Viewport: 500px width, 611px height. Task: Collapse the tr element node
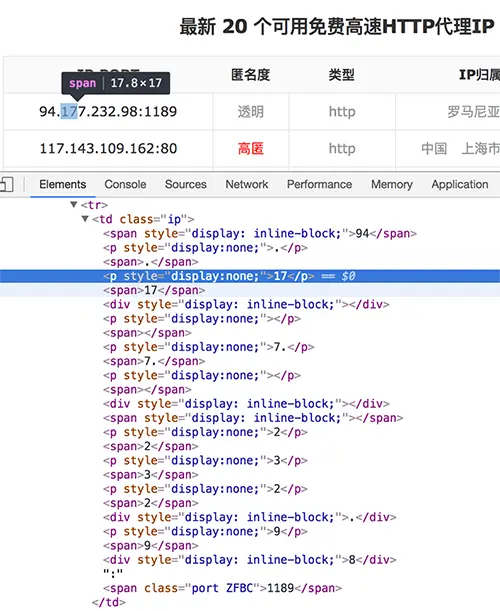point(74,205)
